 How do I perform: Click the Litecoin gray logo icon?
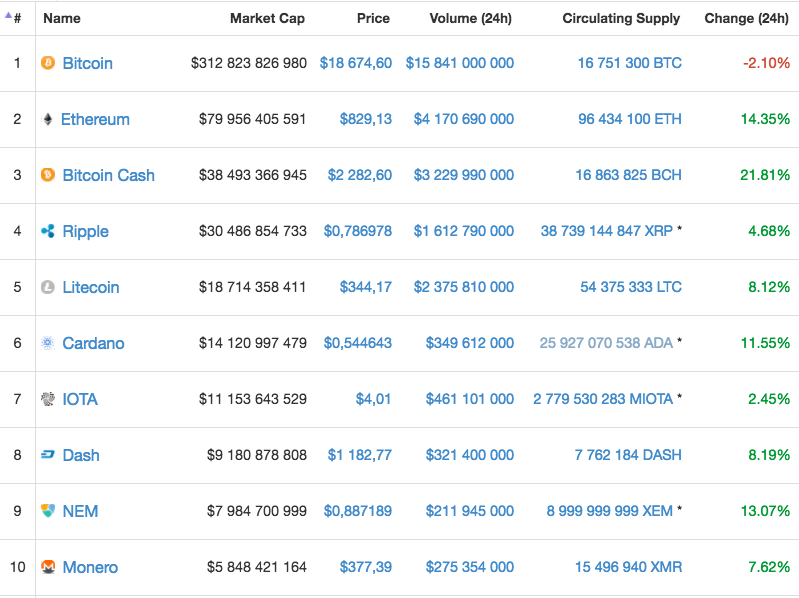coord(48,287)
